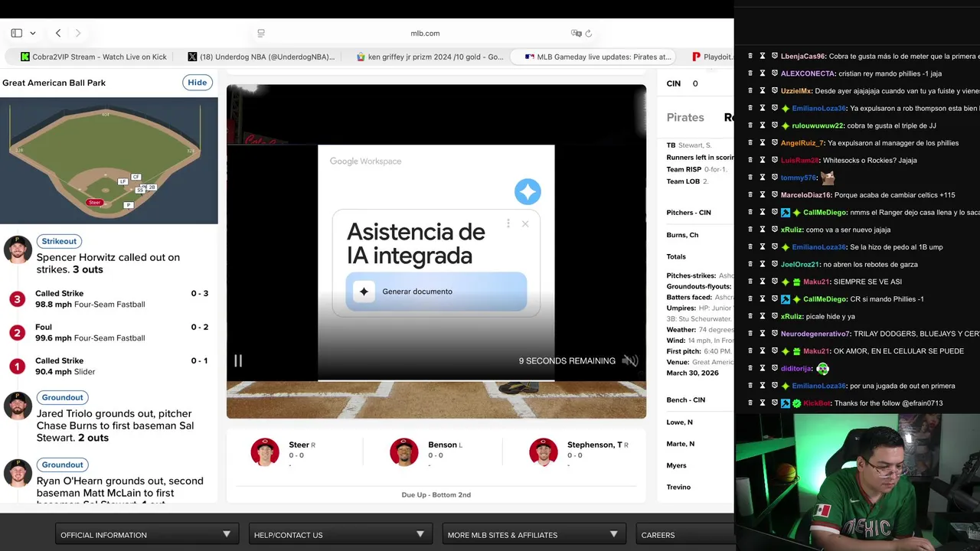Viewport: 980px width, 551px height.
Task: Switch to the Cobra2VIP Stream Kick tab
Action: (x=94, y=57)
